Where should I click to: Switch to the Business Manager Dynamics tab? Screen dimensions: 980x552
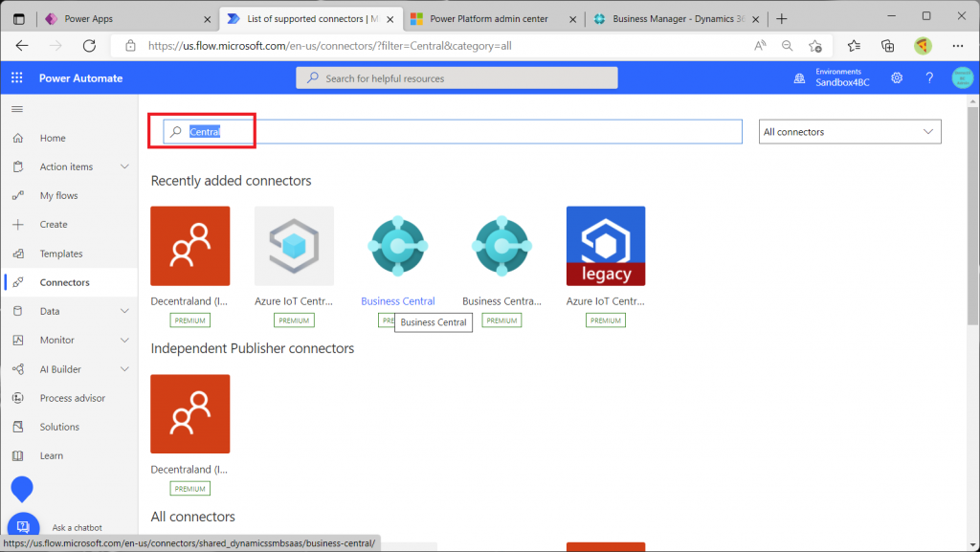click(x=677, y=19)
